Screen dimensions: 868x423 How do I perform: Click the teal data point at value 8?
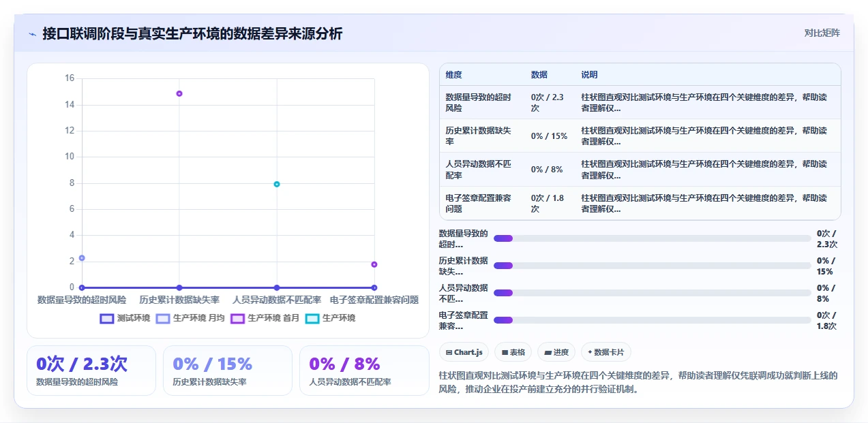click(x=277, y=184)
